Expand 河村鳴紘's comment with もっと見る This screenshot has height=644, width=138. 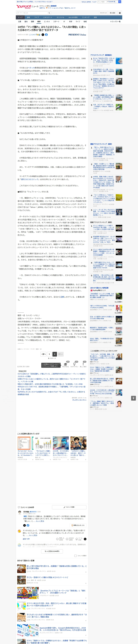tap(40, 521)
